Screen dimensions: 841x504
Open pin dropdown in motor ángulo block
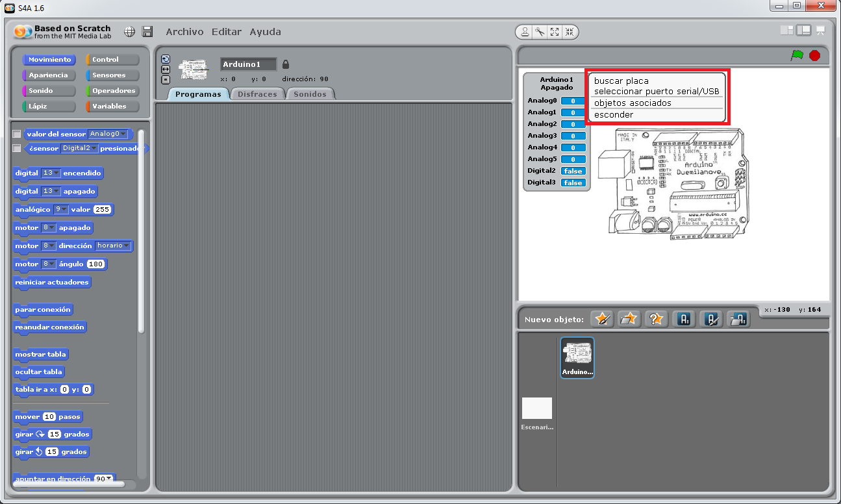pos(49,264)
